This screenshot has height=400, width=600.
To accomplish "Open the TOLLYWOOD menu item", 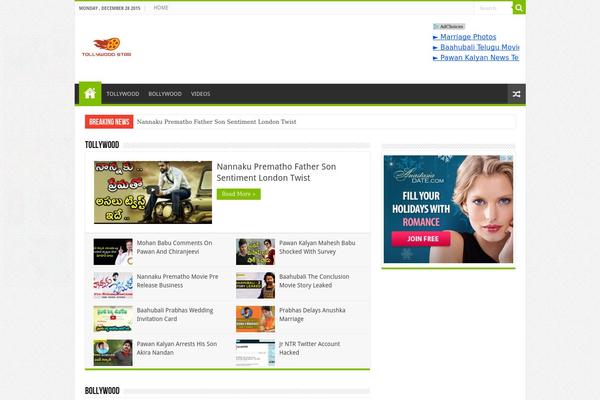I will pos(123,94).
